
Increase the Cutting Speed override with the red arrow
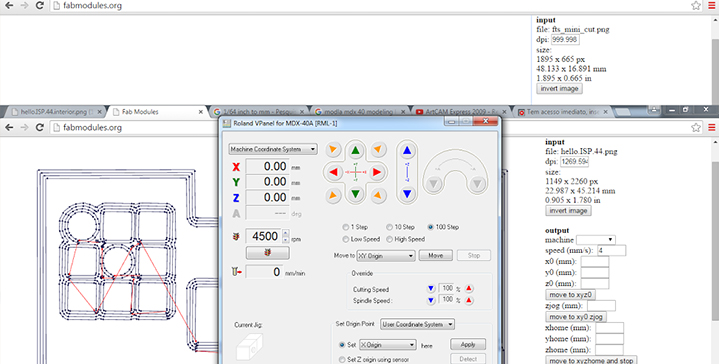point(469,289)
